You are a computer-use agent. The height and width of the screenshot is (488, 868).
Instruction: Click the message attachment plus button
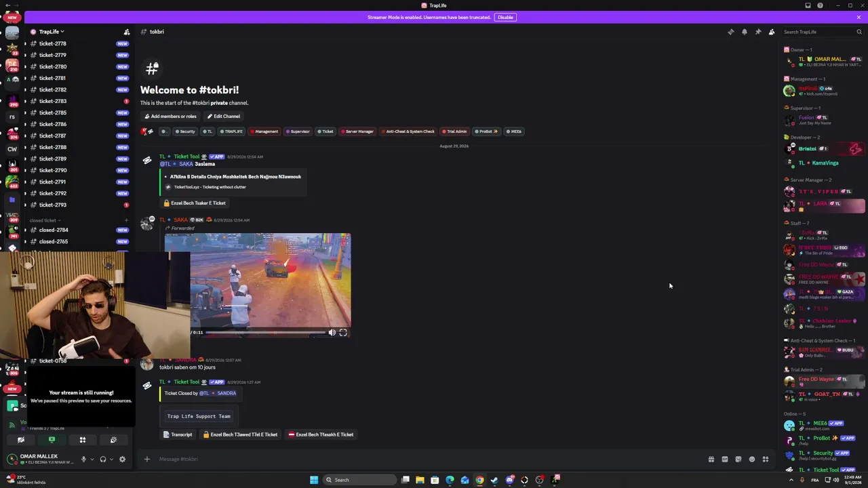coord(146,459)
